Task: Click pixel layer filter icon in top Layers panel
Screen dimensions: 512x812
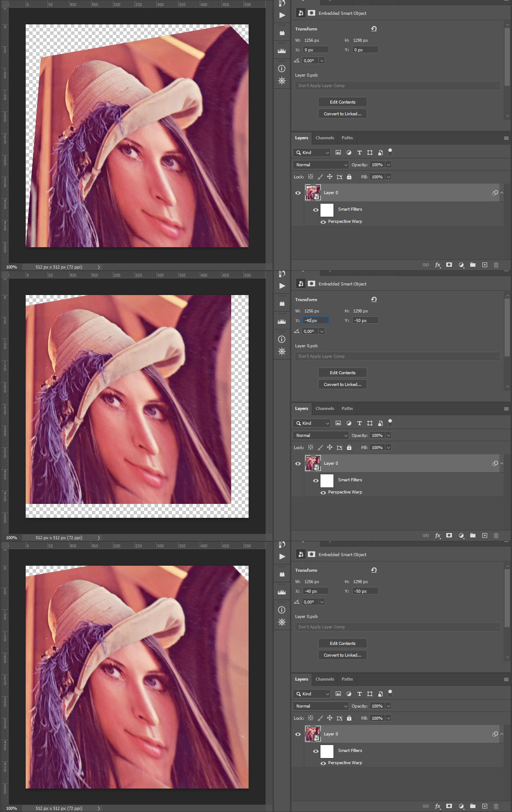Action: click(338, 153)
